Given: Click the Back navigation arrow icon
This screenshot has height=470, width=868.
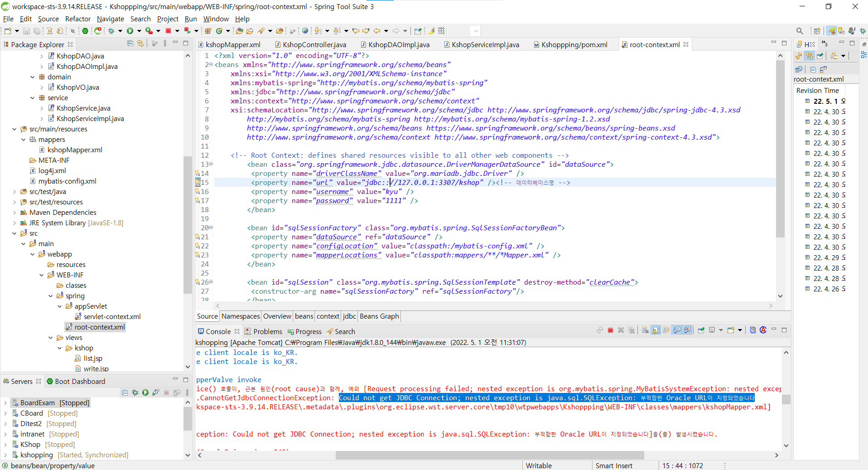Looking at the screenshot, I should click(377, 31).
